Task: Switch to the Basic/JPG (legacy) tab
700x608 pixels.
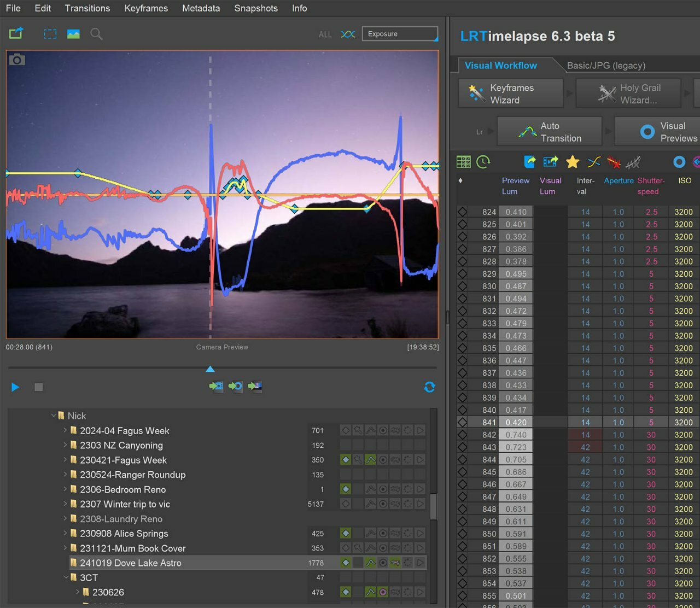Action: 606,66
